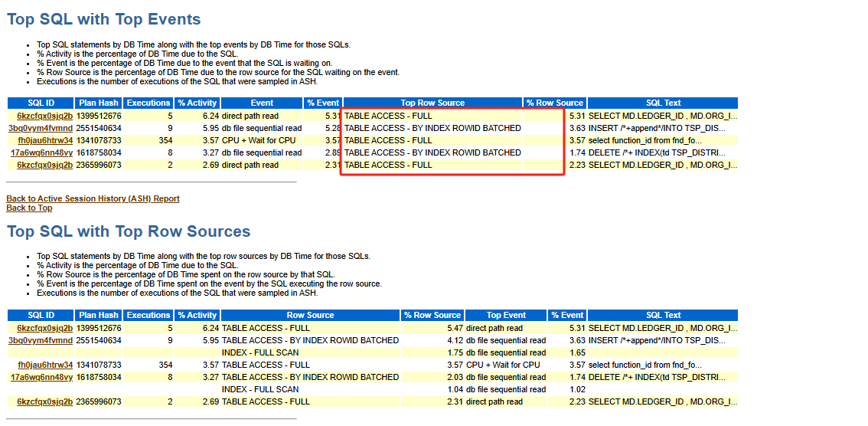The image size is (868, 426).
Task: Click % Row Source value 2.03
Action: coord(455,377)
